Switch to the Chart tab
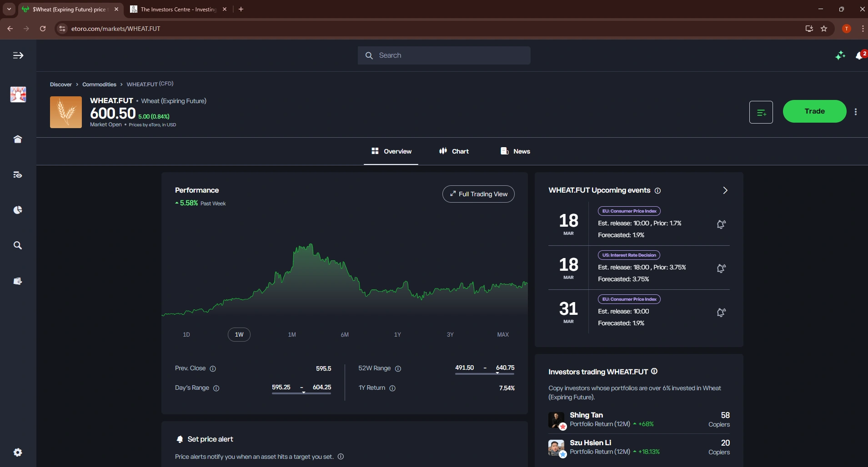868x467 pixels. [x=454, y=151]
